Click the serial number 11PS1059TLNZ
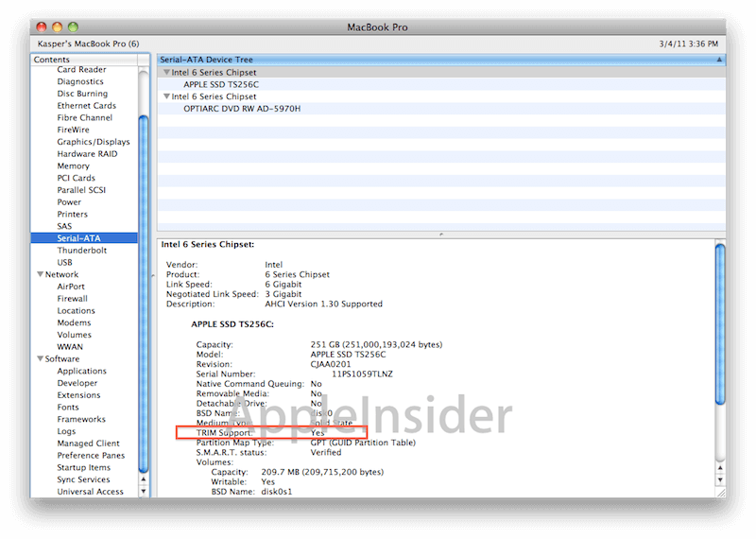The image size is (756, 539). coord(362,374)
